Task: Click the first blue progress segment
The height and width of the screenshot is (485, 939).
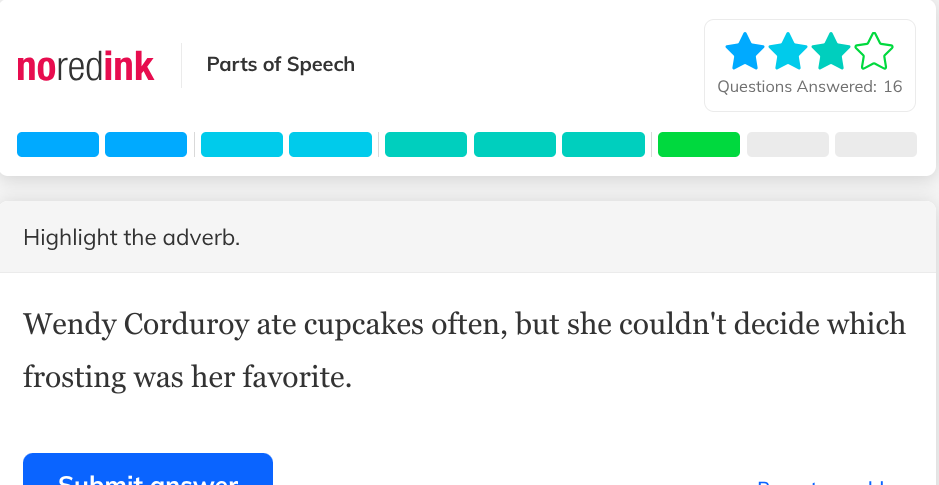Action: 58,145
